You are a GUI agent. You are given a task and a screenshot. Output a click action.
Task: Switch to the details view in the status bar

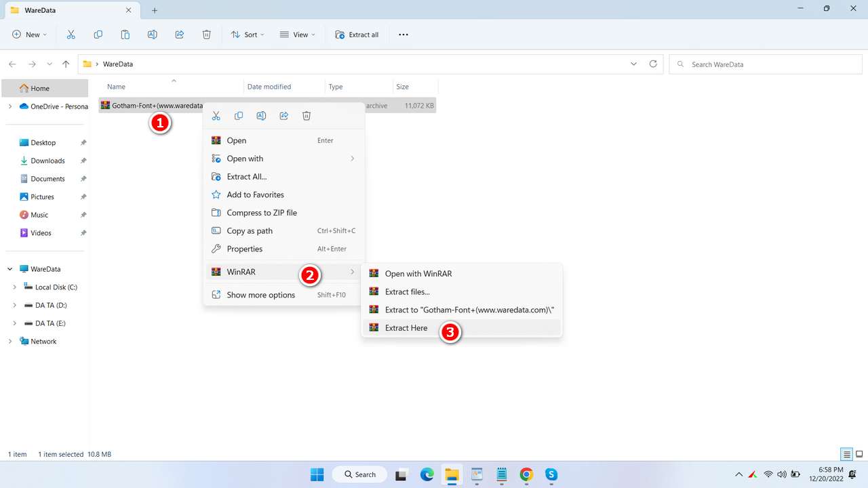(846, 454)
